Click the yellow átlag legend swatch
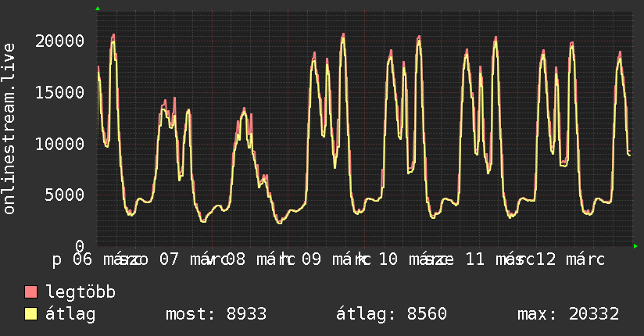 click(x=30, y=314)
